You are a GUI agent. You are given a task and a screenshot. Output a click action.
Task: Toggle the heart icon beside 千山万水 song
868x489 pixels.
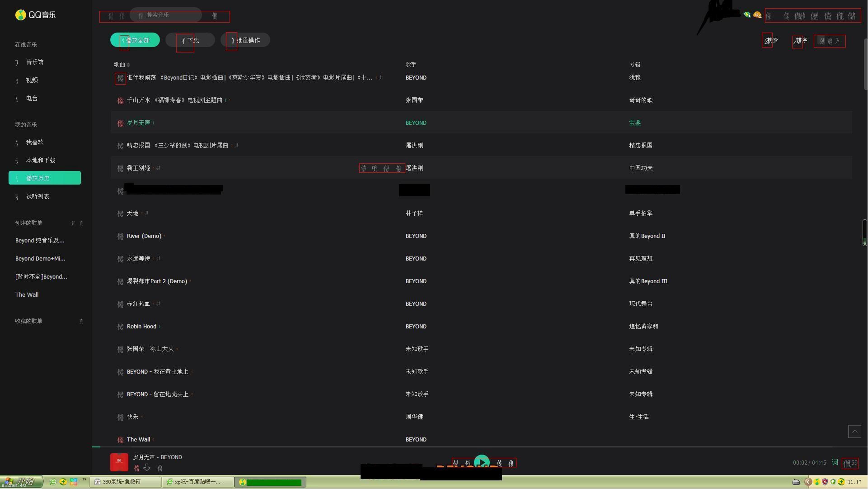click(120, 100)
